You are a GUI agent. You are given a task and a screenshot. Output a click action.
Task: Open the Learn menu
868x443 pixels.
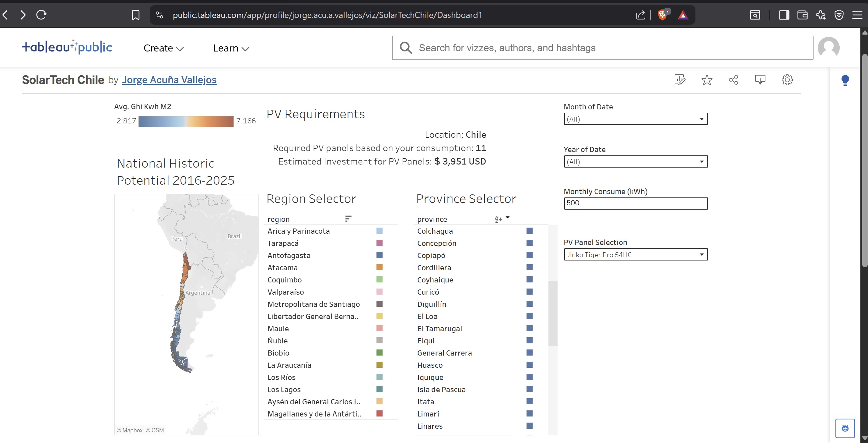click(231, 48)
